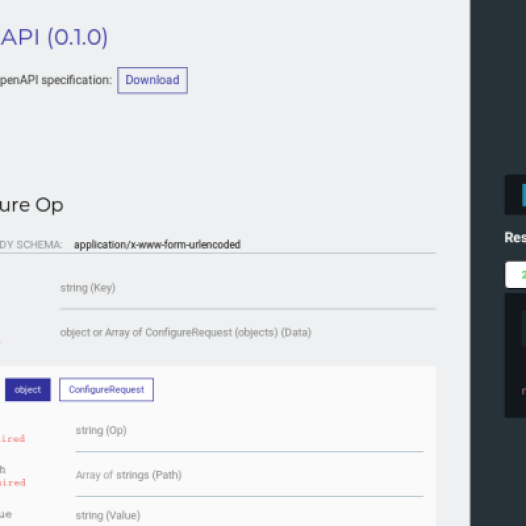This screenshot has width=526, height=526.
Task: Click the partially visible 'ure Op' operation heading
Action: [x=31, y=205]
